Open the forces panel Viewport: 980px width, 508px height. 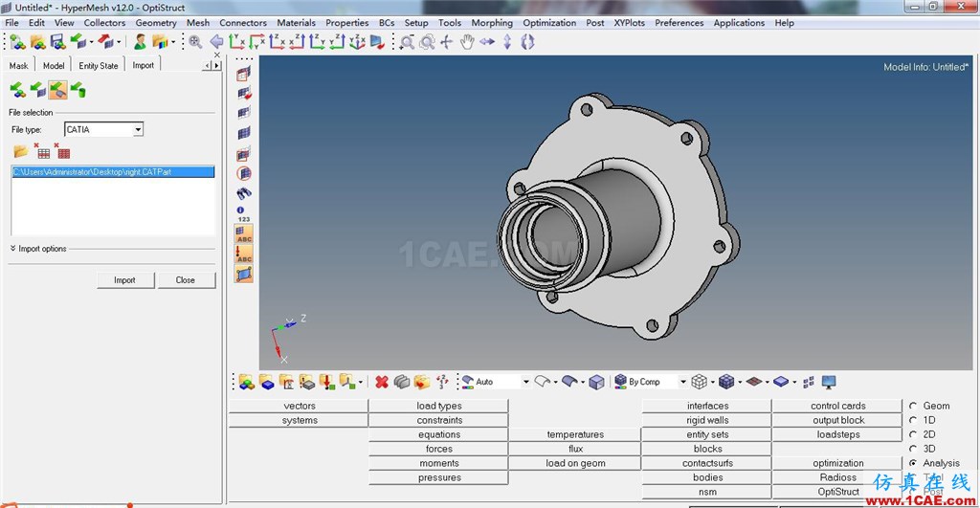(438, 449)
